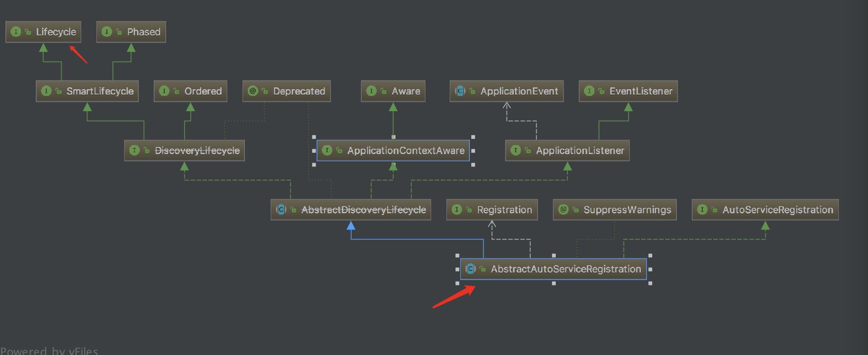
Task: Click the top-left selection handle of ApplicationContextAware
Action: tap(314, 137)
